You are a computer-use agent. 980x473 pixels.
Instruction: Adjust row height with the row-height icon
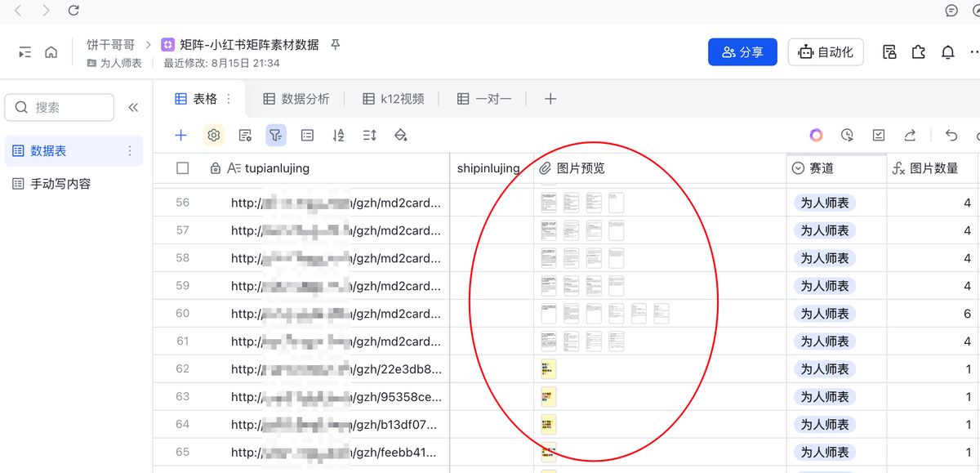click(368, 135)
